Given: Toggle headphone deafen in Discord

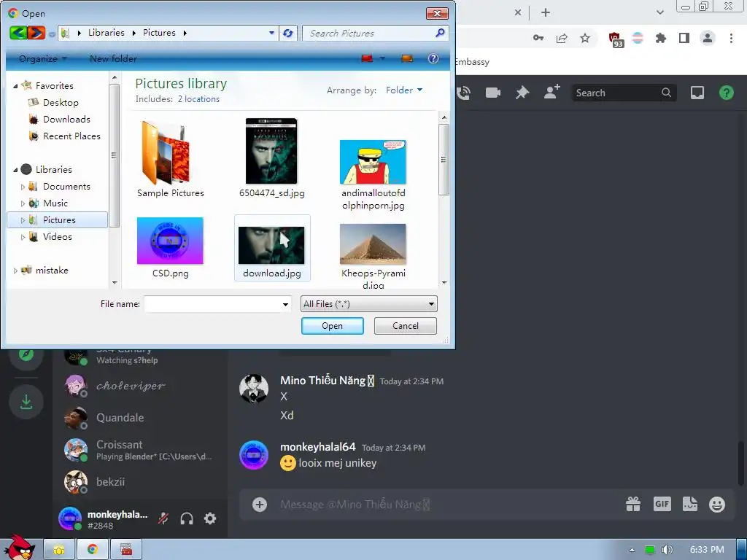Looking at the screenshot, I should tap(187, 518).
